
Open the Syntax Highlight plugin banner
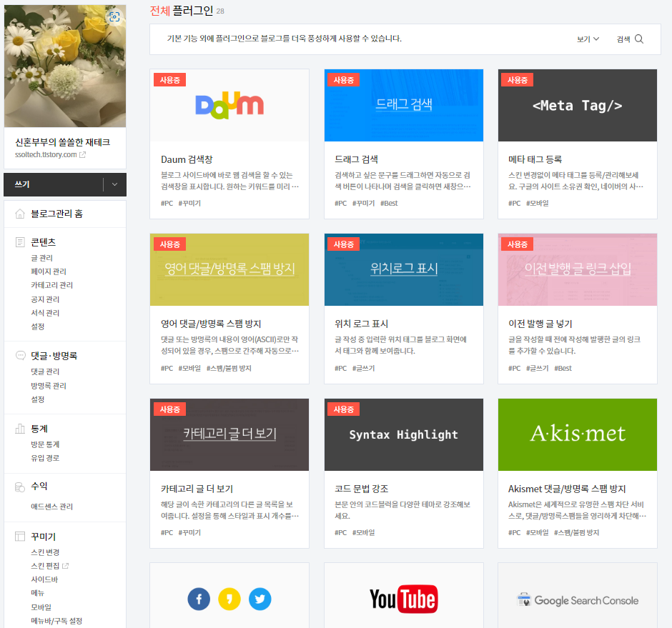coord(404,434)
